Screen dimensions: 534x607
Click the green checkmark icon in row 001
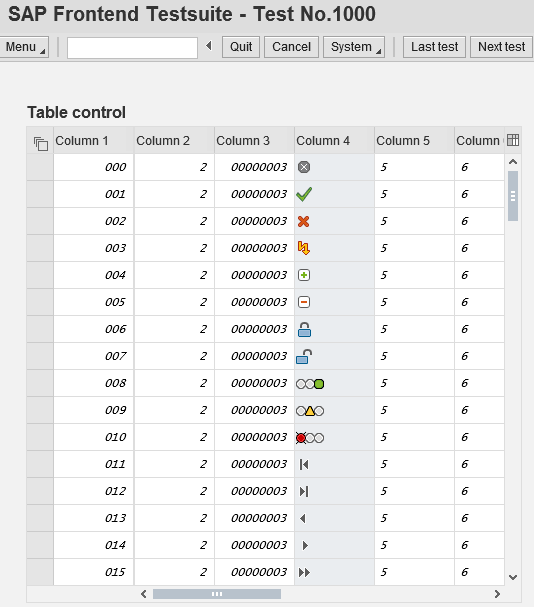[x=304, y=194]
